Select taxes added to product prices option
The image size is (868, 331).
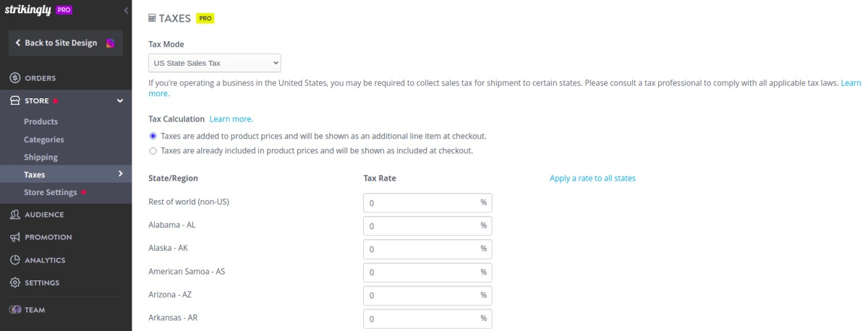(x=153, y=136)
